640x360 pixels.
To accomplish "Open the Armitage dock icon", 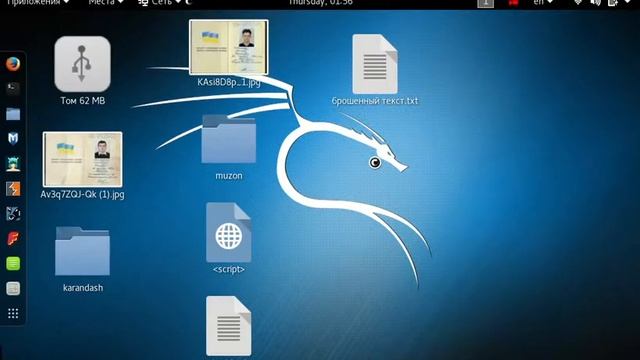I will [13, 164].
